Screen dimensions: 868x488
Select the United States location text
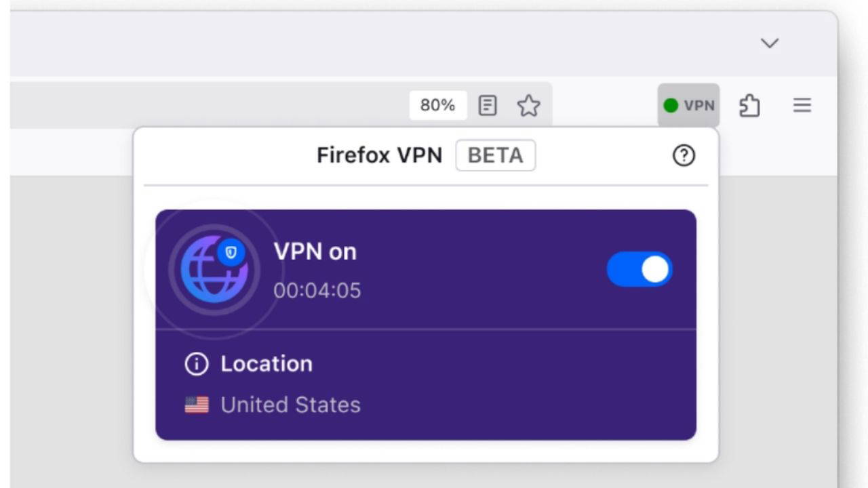click(x=290, y=405)
